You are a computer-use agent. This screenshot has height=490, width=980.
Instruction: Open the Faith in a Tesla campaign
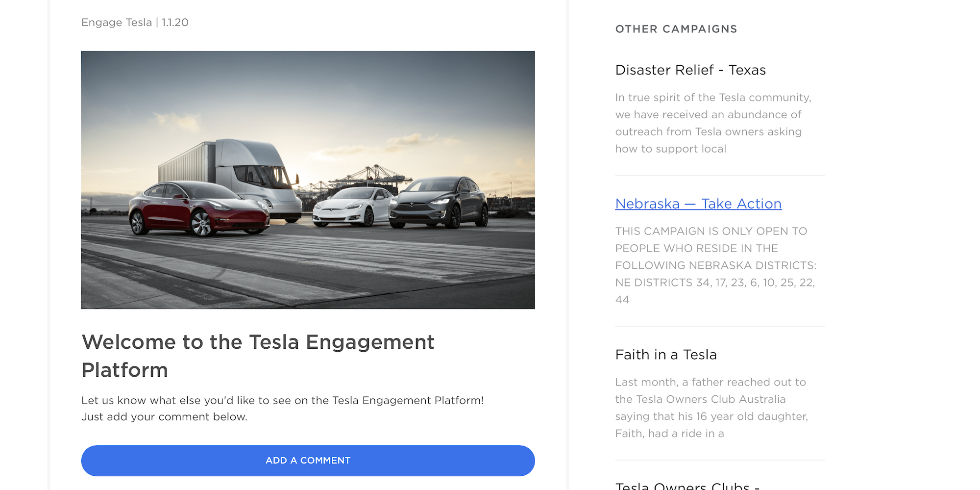[x=665, y=354]
